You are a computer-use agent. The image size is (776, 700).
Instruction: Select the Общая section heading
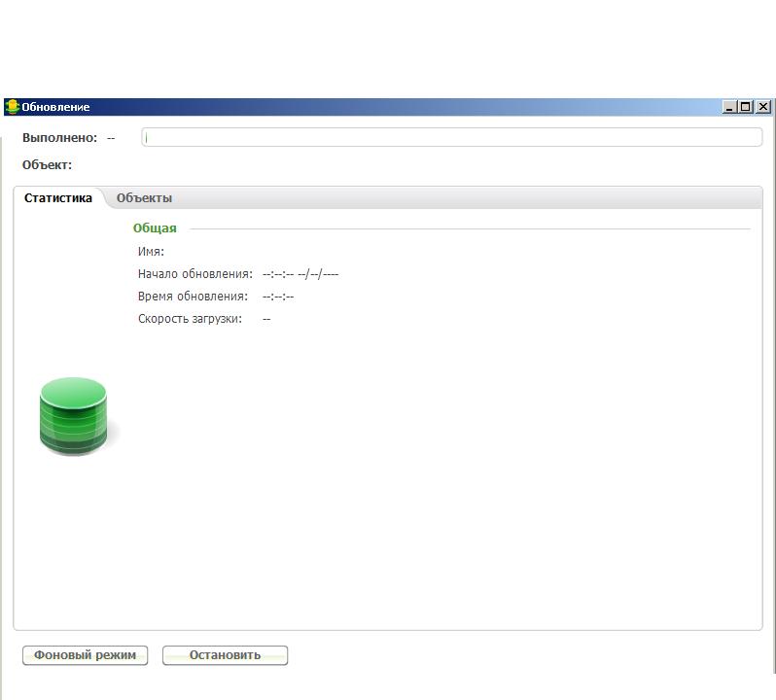(x=155, y=228)
